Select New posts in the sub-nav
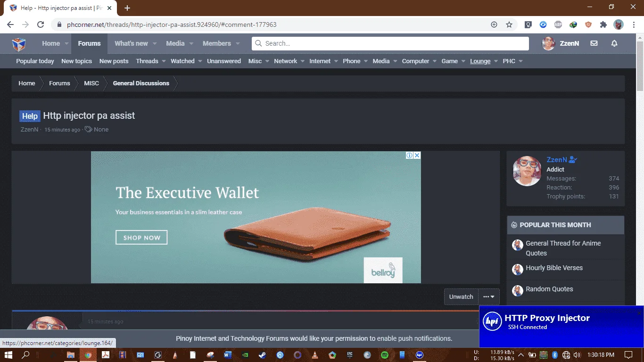644x362 pixels. pyautogui.click(x=114, y=61)
